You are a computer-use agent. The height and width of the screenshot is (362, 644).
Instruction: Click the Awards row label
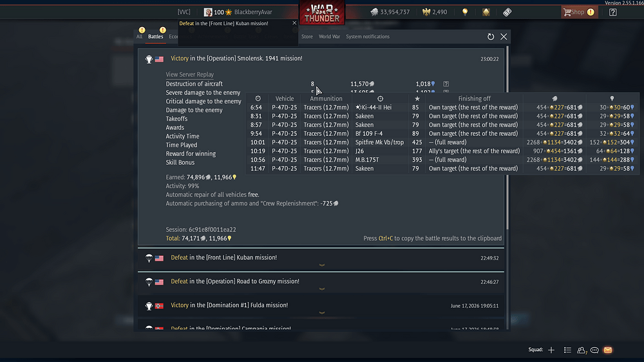(x=175, y=128)
